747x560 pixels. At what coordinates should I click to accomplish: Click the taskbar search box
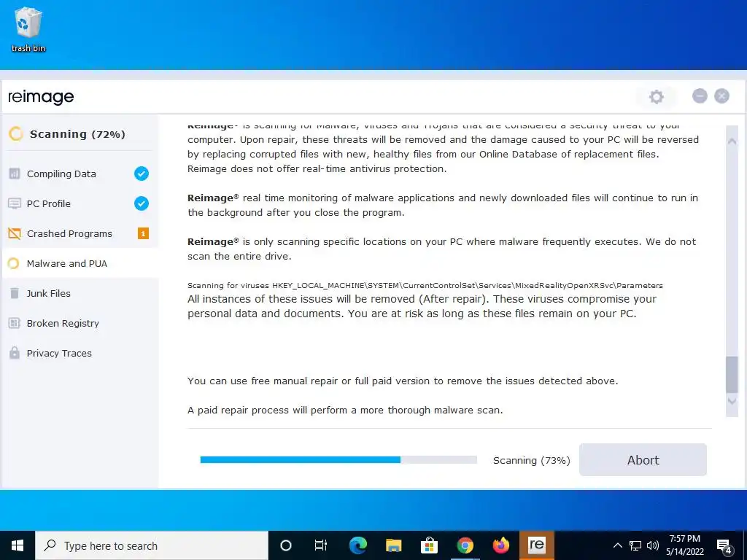152,545
